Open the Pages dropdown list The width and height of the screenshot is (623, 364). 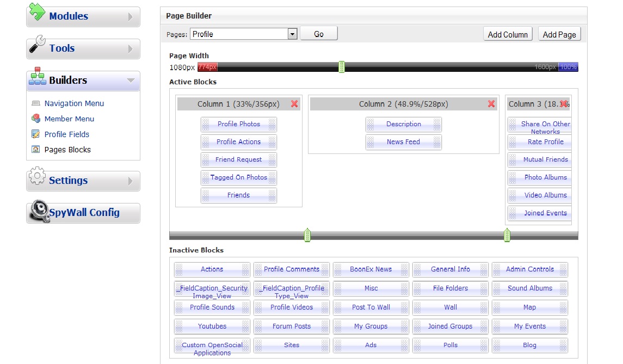292,34
